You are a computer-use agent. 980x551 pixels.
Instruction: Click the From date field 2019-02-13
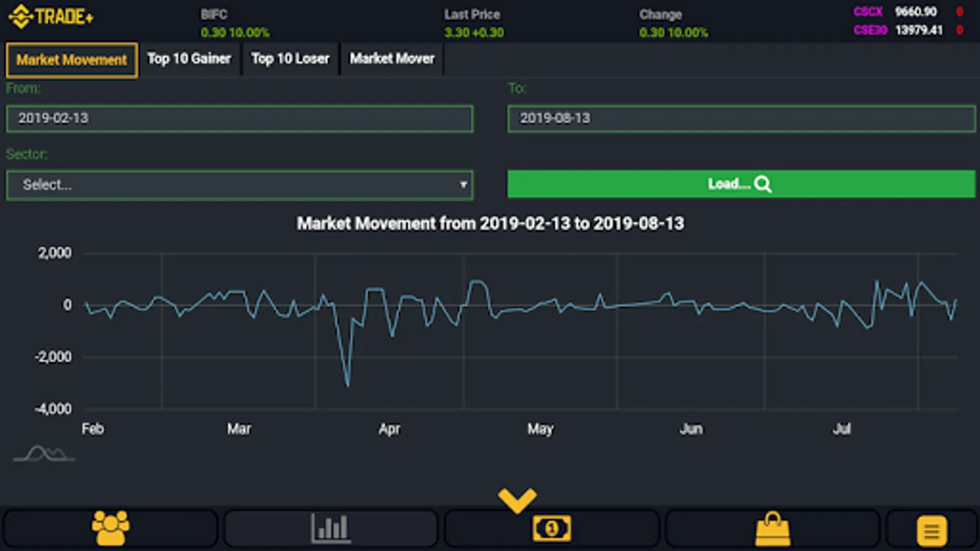pyautogui.click(x=239, y=119)
